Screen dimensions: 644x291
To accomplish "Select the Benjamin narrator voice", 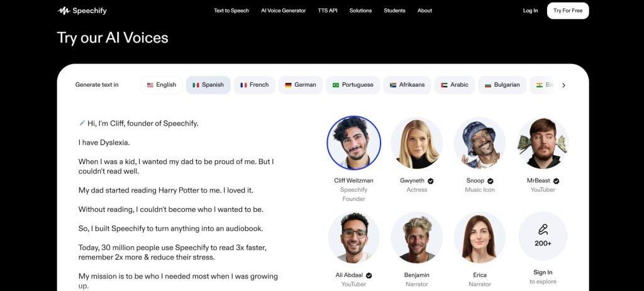I will 416,238.
